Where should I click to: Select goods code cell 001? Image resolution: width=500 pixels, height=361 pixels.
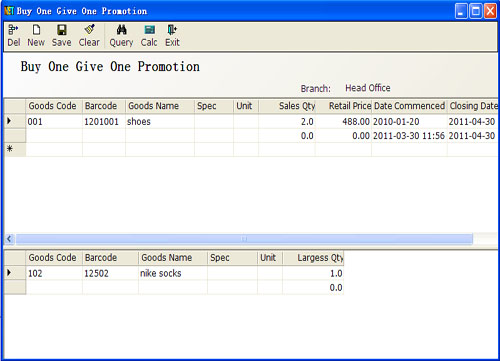click(x=54, y=122)
